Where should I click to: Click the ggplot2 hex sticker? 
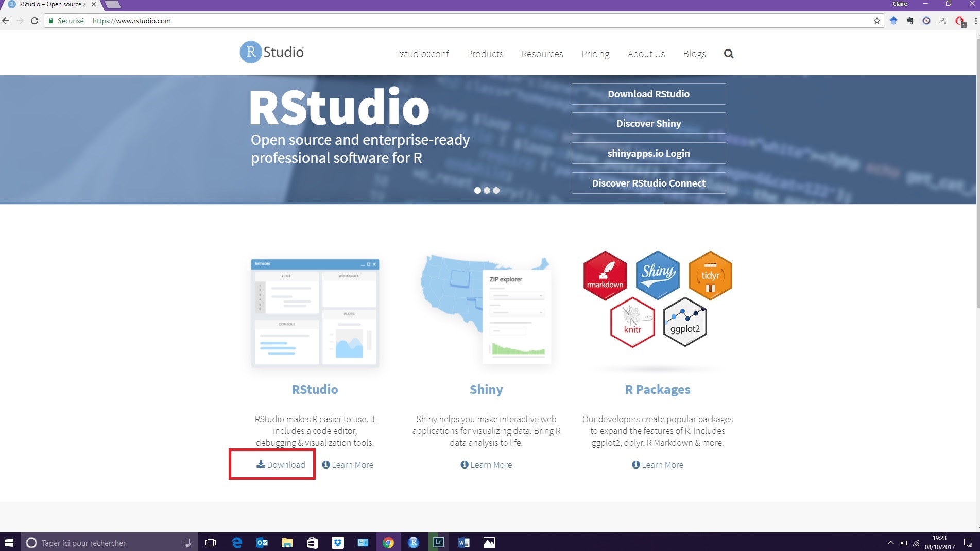(x=685, y=322)
